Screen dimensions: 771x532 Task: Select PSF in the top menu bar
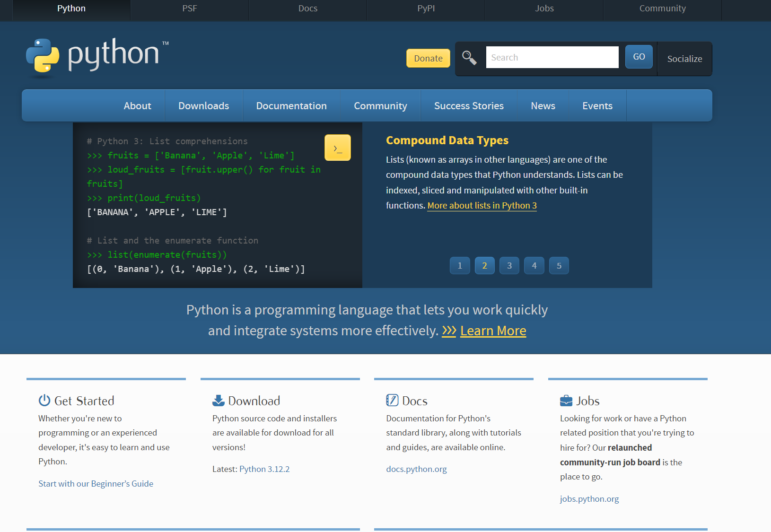pos(189,8)
